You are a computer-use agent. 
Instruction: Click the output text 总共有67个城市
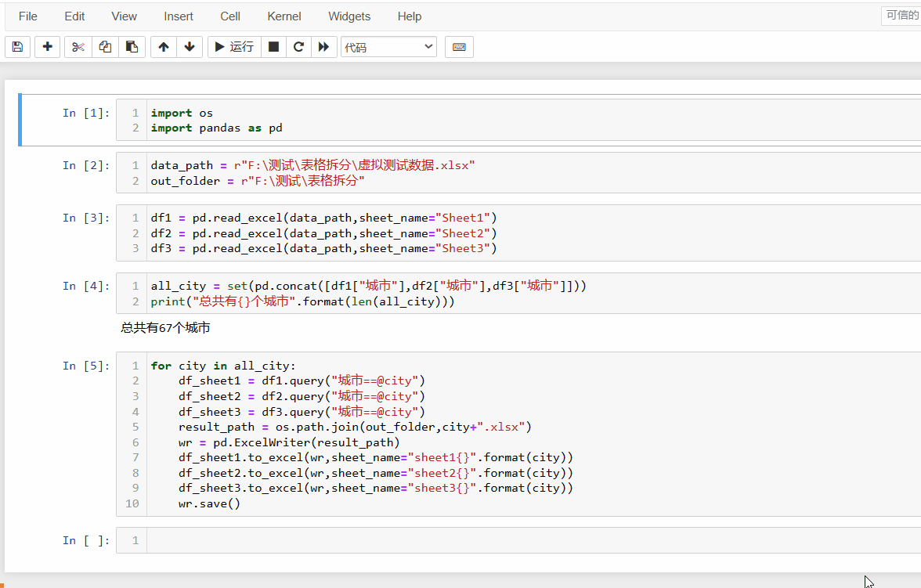tap(165, 328)
